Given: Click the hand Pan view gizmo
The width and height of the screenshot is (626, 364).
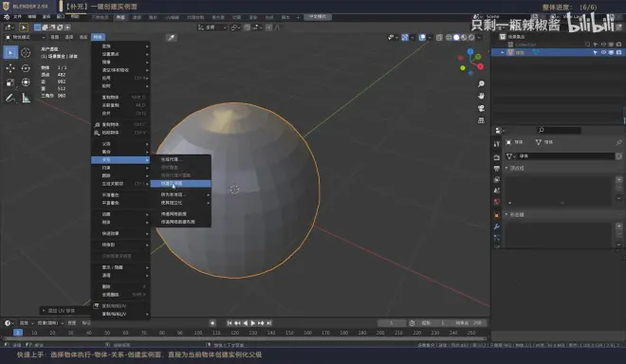Looking at the screenshot, I should [x=481, y=96].
